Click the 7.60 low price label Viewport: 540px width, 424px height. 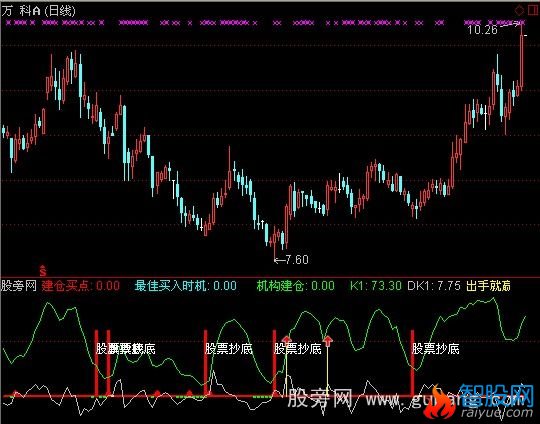click(x=297, y=259)
